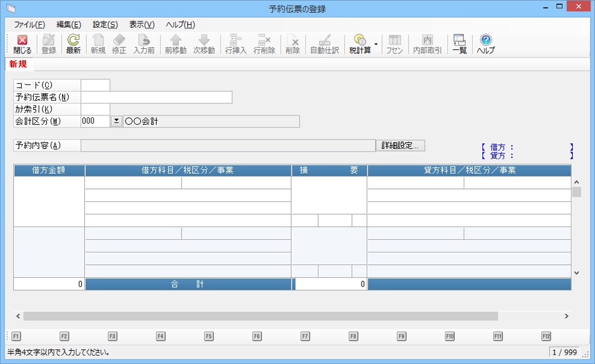Viewport: 595px width, 364px height.
Task: Click the F1 function key button
Action: click(16, 336)
